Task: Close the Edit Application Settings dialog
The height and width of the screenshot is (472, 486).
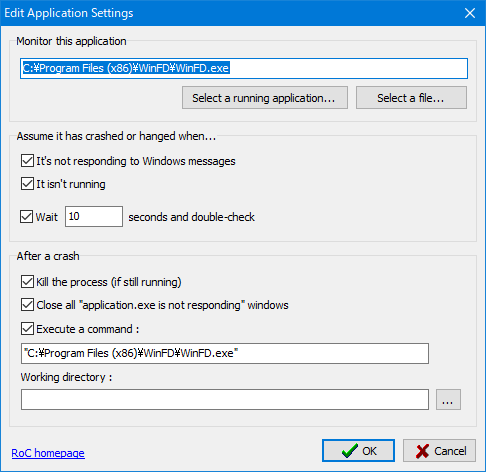Action: [x=470, y=13]
